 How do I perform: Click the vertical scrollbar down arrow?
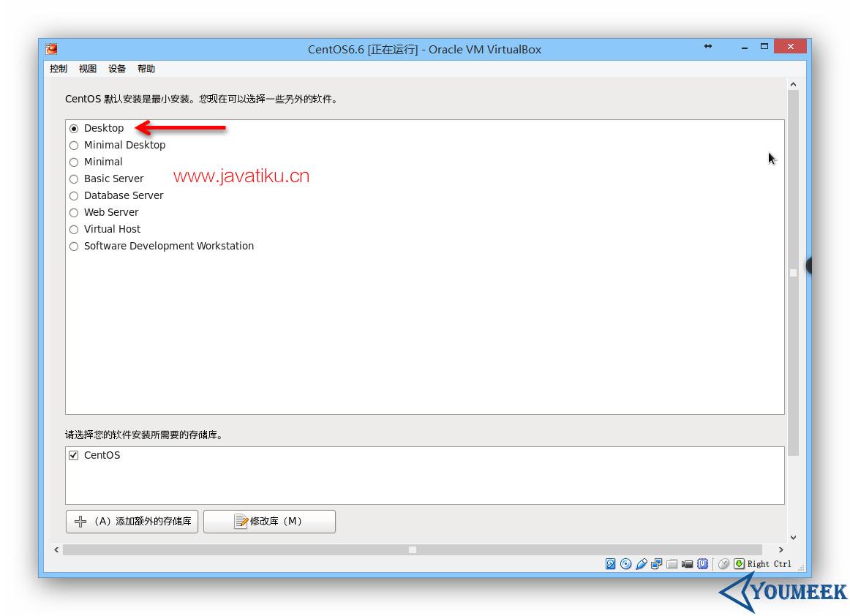coord(793,538)
